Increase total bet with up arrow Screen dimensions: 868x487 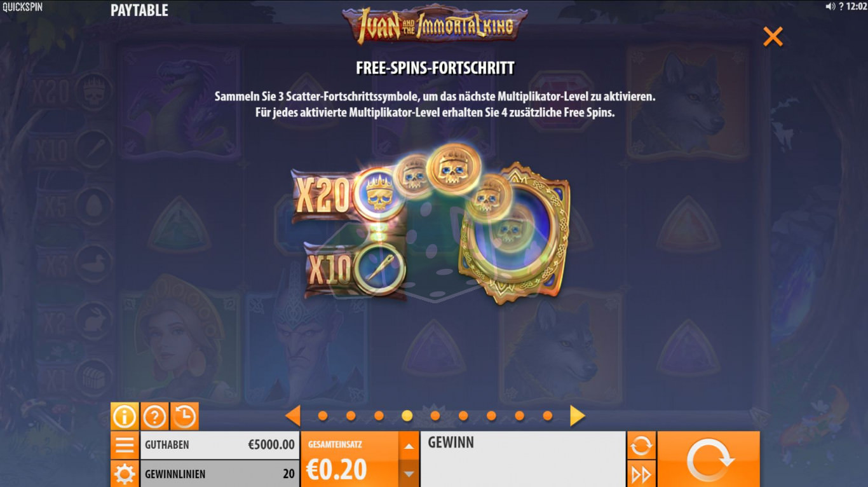tap(409, 446)
